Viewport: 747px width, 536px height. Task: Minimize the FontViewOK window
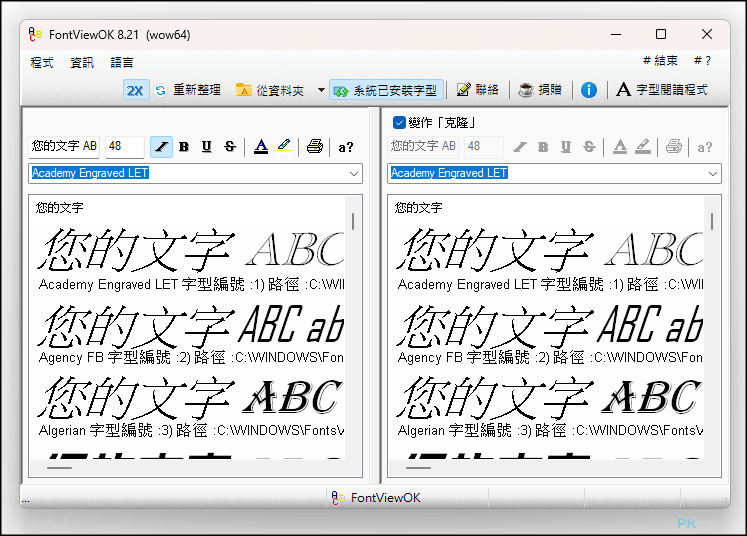pos(616,34)
